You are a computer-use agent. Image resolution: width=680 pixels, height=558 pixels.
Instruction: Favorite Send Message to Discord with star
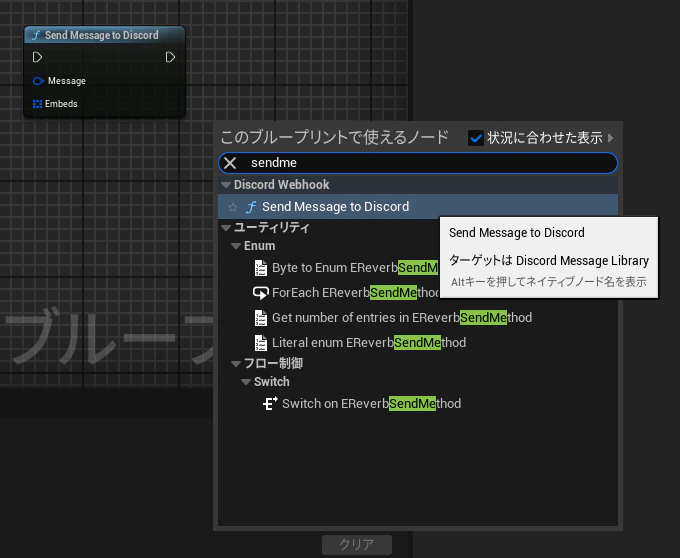click(x=233, y=207)
